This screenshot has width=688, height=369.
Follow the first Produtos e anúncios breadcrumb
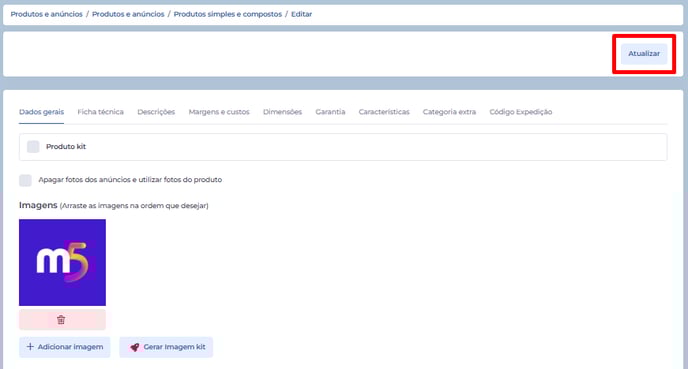click(x=47, y=14)
